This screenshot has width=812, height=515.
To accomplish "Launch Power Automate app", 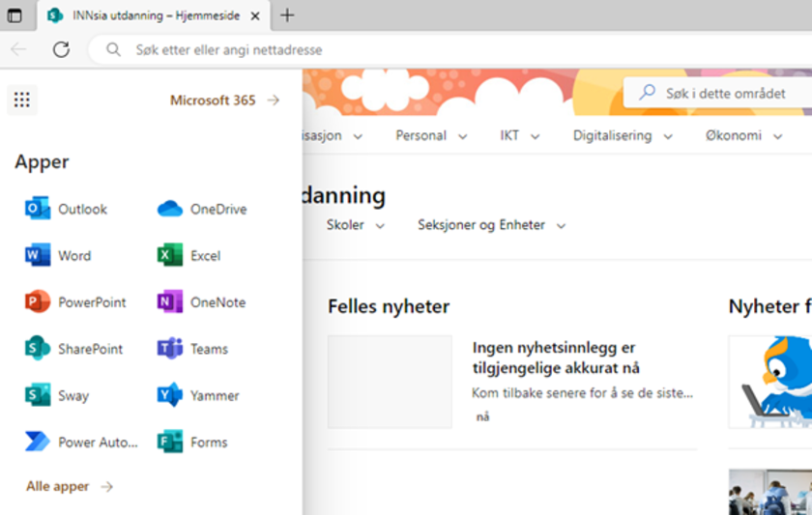I will coord(81,442).
